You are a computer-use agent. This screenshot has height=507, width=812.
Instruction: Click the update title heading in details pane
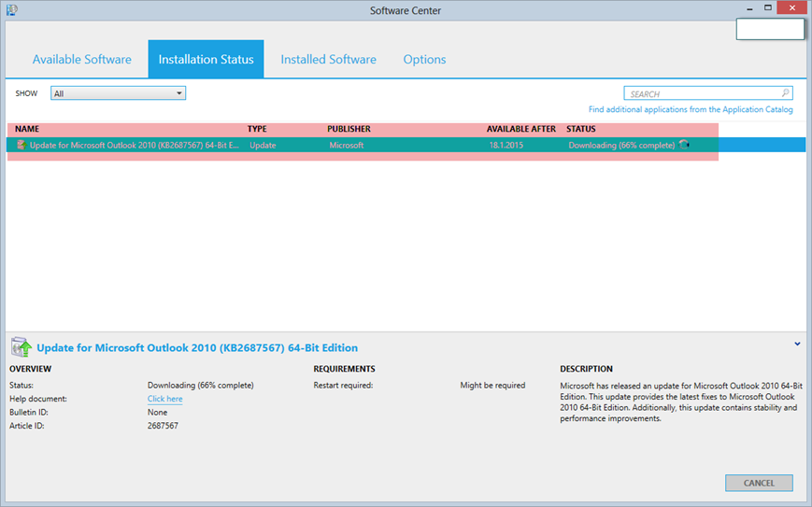197,347
